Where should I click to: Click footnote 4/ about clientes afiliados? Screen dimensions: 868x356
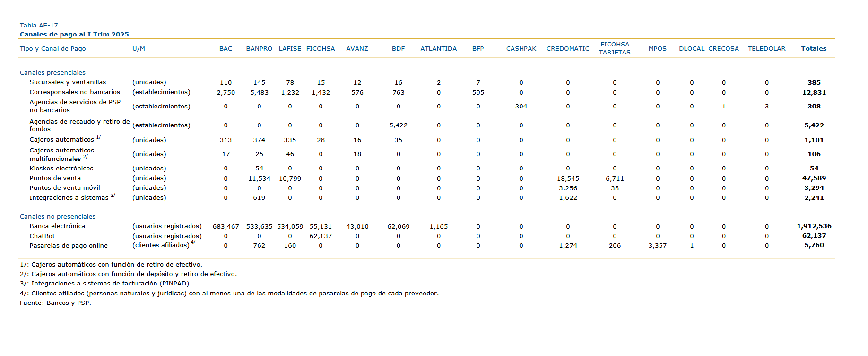[x=229, y=294]
